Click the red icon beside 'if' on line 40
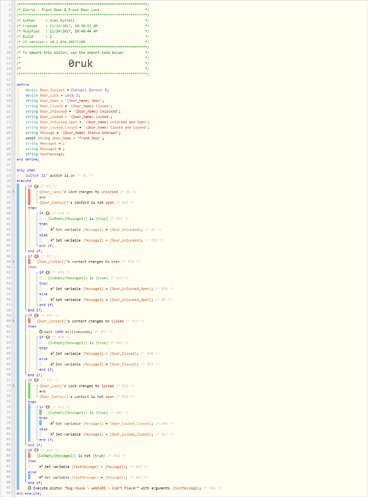Viewport: 370px width, 500px height. point(48,214)
